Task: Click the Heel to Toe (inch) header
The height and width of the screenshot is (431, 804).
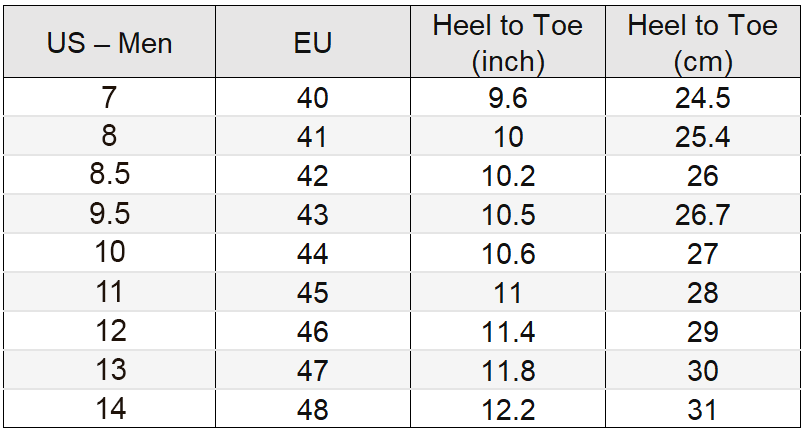Action: click(x=508, y=42)
